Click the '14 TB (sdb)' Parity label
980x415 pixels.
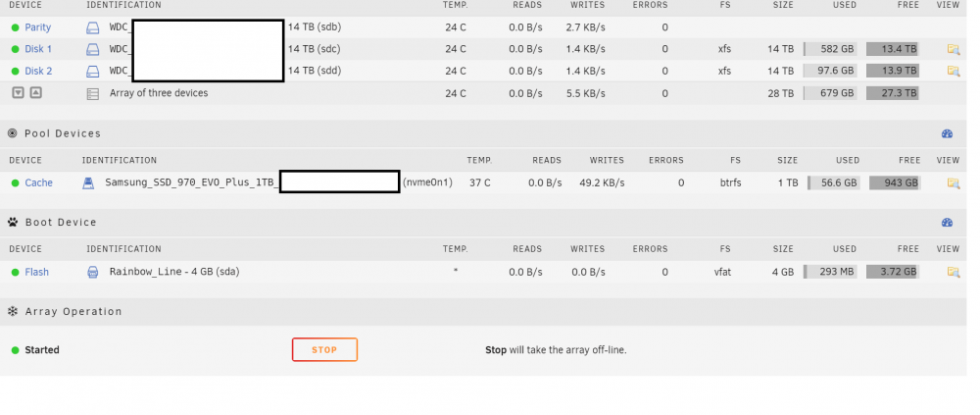[x=315, y=26]
